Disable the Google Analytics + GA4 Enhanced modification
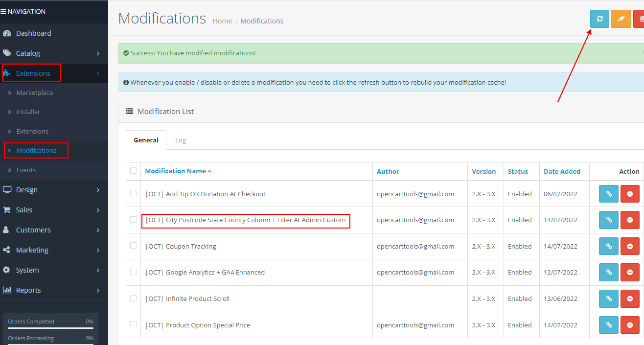This screenshot has height=345, width=644. pyautogui.click(x=630, y=272)
